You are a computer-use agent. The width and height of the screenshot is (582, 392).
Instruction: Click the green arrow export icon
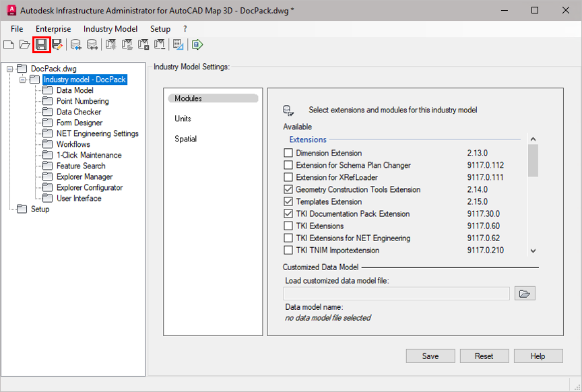click(x=197, y=45)
